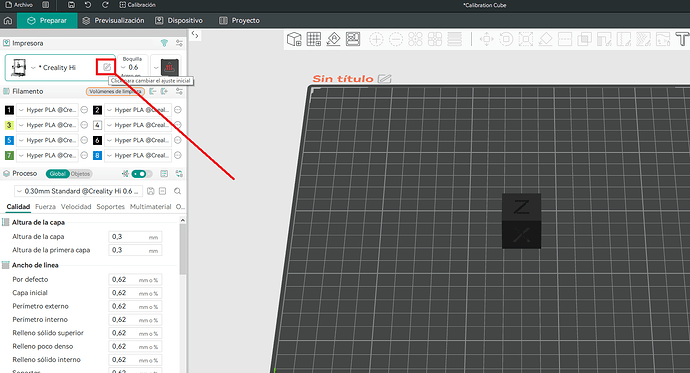
Task: Open the Text tool in toolbar
Action: (682, 39)
